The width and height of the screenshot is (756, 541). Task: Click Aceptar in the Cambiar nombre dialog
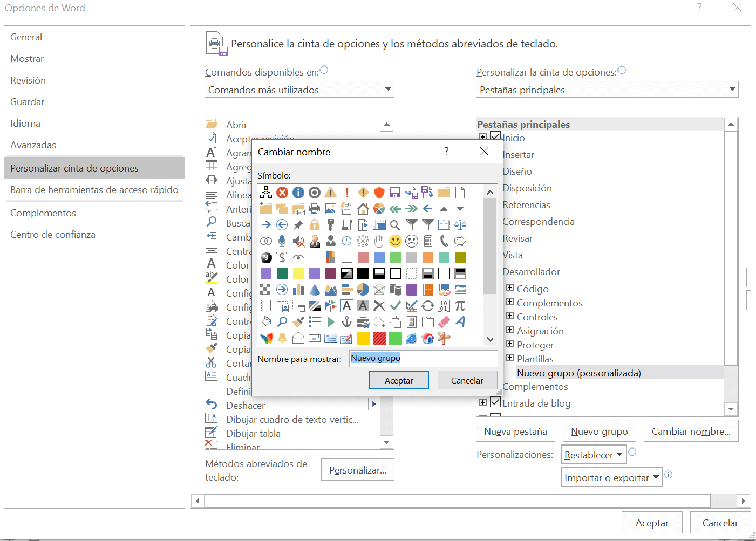(x=399, y=380)
